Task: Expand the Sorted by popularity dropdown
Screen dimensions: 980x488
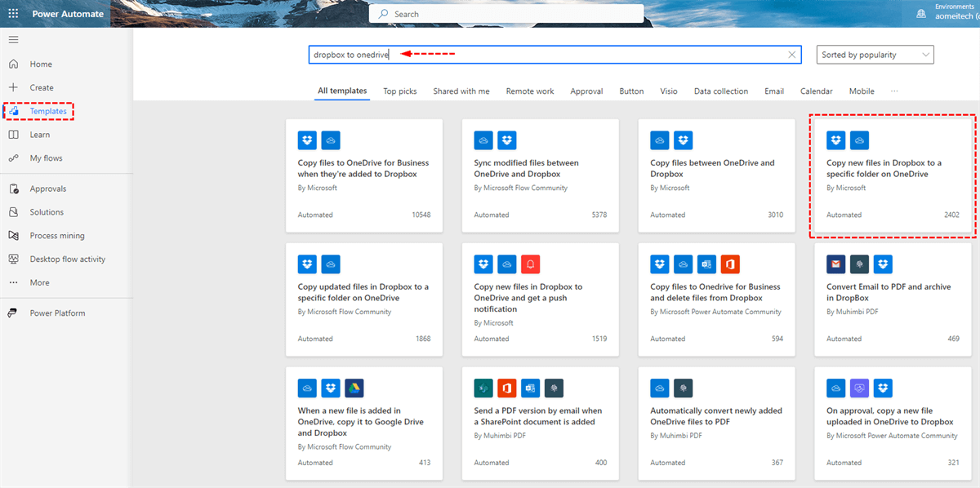Action: (x=875, y=55)
